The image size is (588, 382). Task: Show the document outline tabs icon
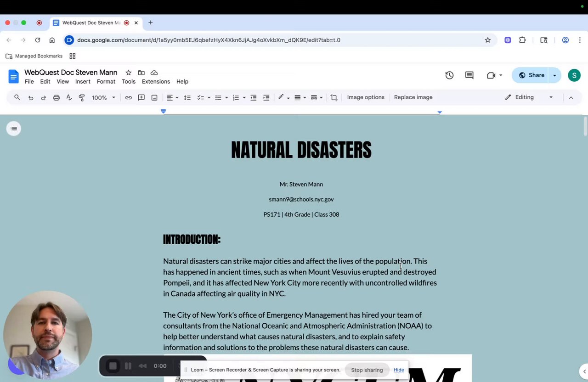click(x=14, y=129)
